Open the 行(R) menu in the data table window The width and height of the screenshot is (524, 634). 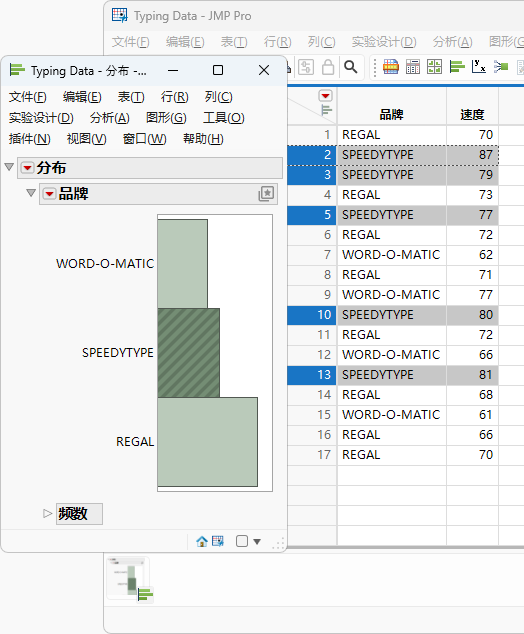point(277,42)
